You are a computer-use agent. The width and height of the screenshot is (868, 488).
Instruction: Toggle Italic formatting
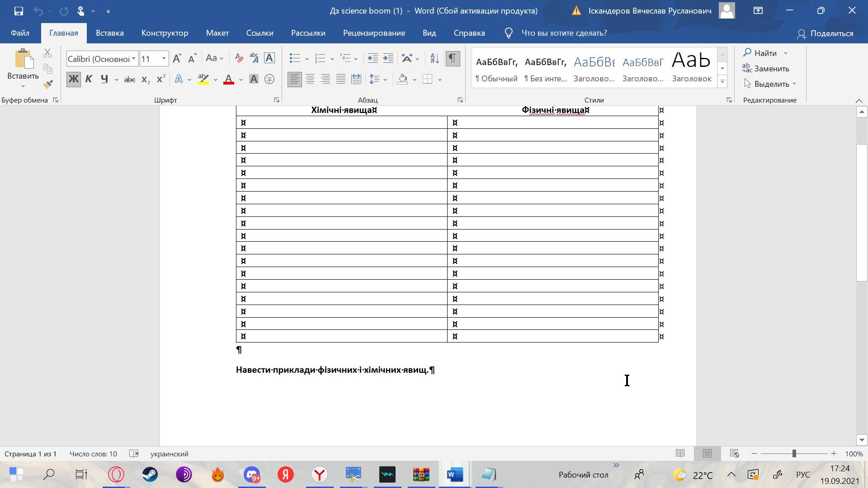click(x=89, y=80)
